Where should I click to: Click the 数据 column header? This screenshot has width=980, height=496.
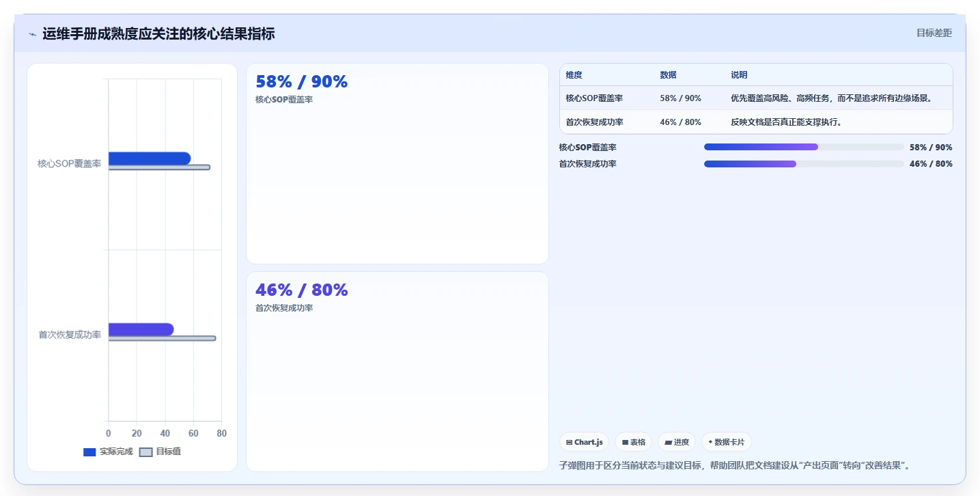pos(668,75)
